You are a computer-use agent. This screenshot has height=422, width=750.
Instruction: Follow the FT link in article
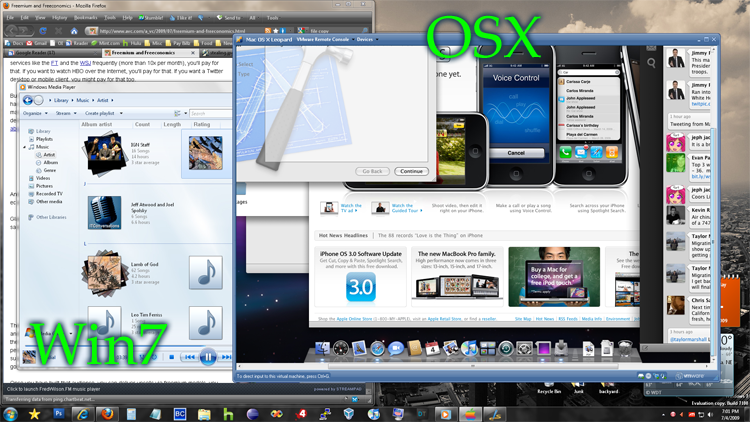[55, 63]
